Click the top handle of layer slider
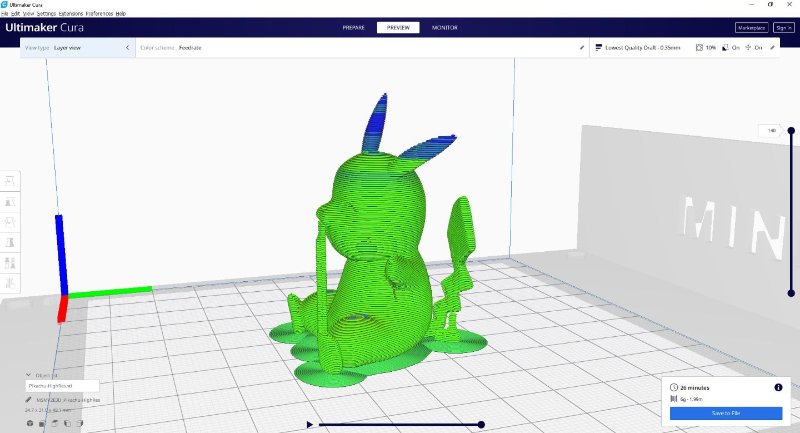This screenshot has height=433, width=800. (x=791, y=131)
